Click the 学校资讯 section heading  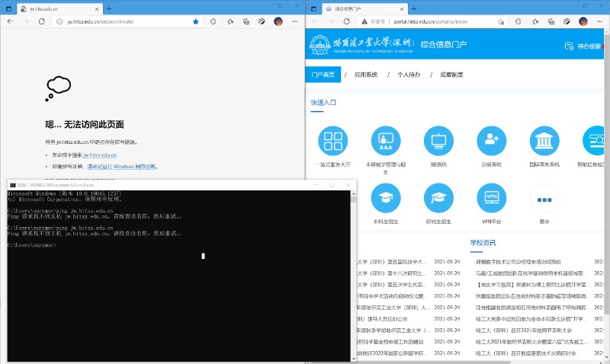483,243
